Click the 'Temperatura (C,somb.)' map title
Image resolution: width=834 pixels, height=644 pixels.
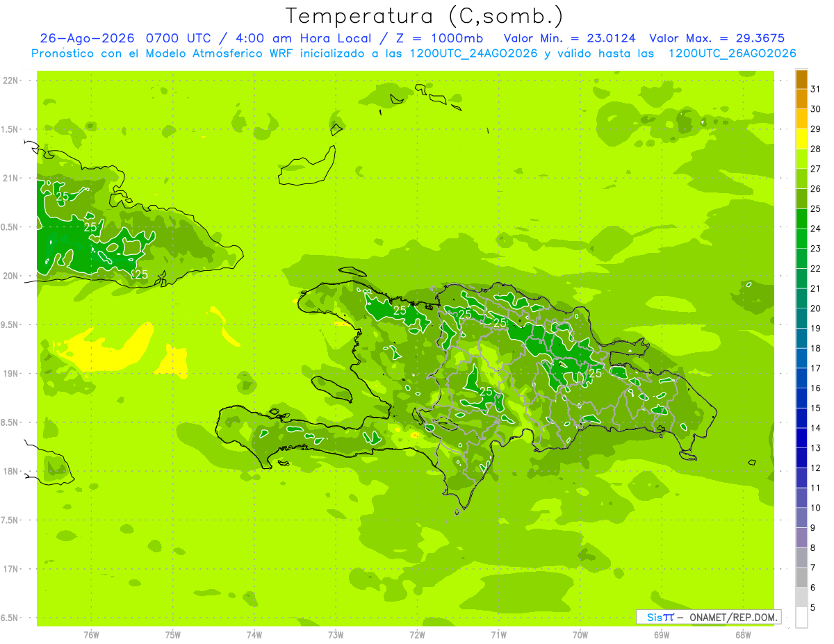[425, 16]
